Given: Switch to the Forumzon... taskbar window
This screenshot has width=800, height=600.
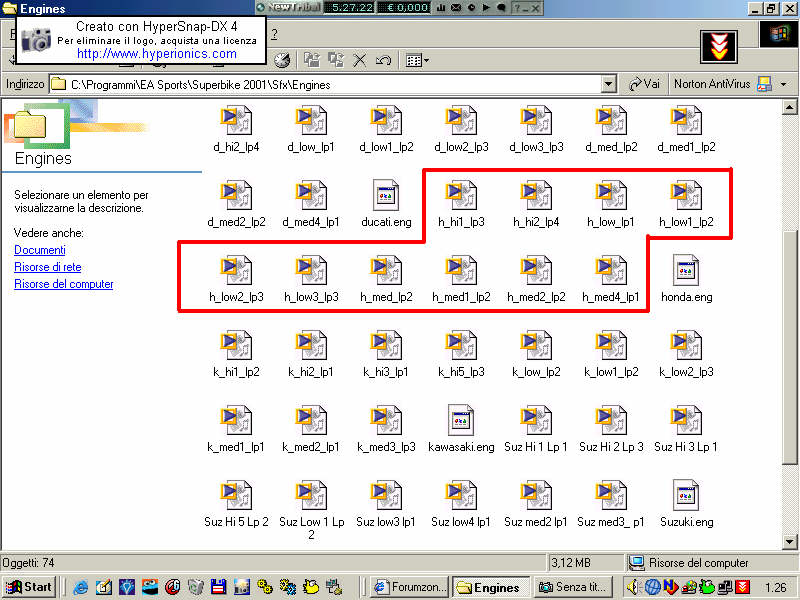Looking at the screenshot, I should tap(409, 587).
